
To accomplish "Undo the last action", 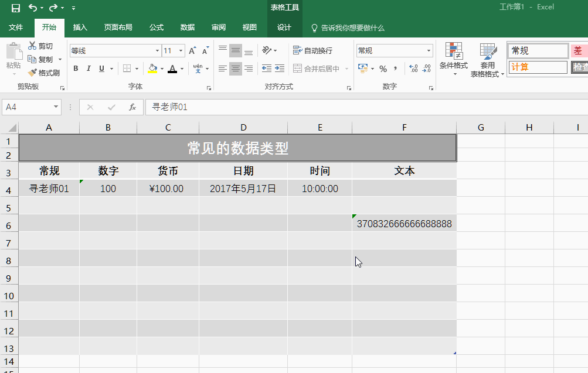I will (x=33, y=8).
